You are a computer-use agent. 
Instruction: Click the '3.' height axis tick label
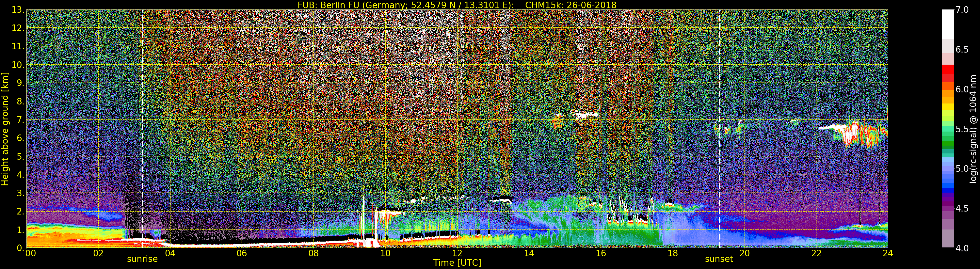(x=21, y=193)
